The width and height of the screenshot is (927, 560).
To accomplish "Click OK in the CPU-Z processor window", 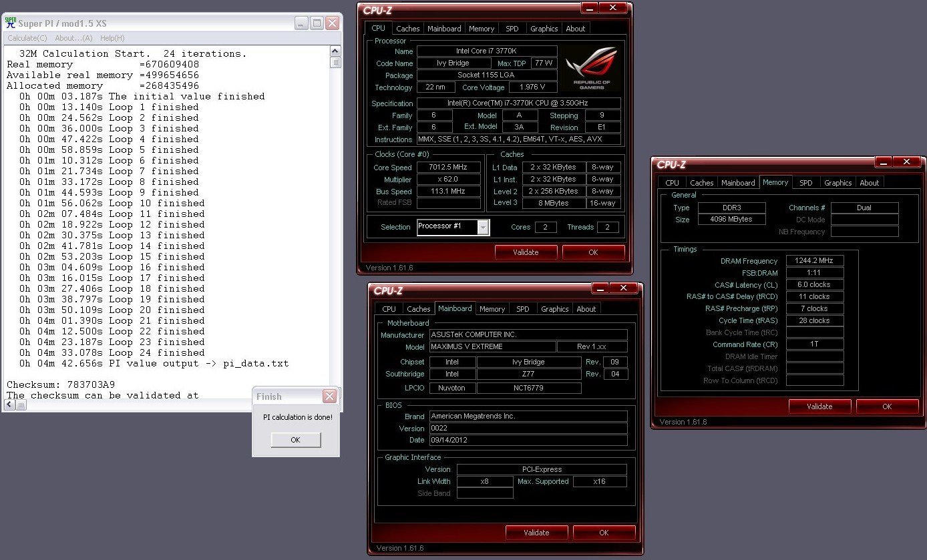I will (x=593, y=252).
